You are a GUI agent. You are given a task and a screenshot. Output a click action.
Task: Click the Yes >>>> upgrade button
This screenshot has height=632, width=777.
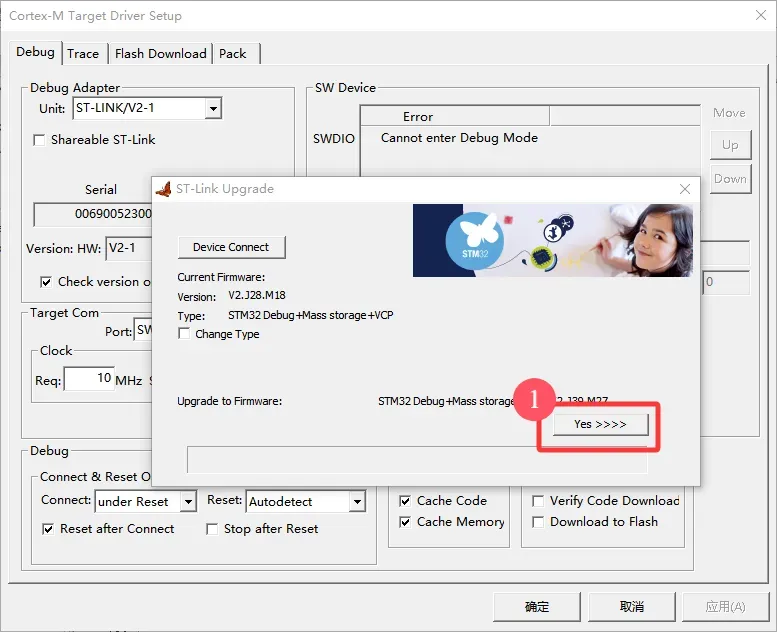(x=600, y=424)
